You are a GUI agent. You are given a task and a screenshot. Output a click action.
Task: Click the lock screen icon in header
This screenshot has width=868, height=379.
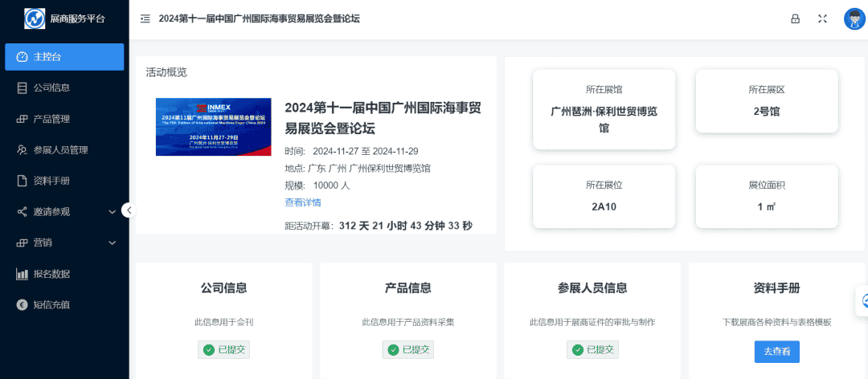pos(796,18)
